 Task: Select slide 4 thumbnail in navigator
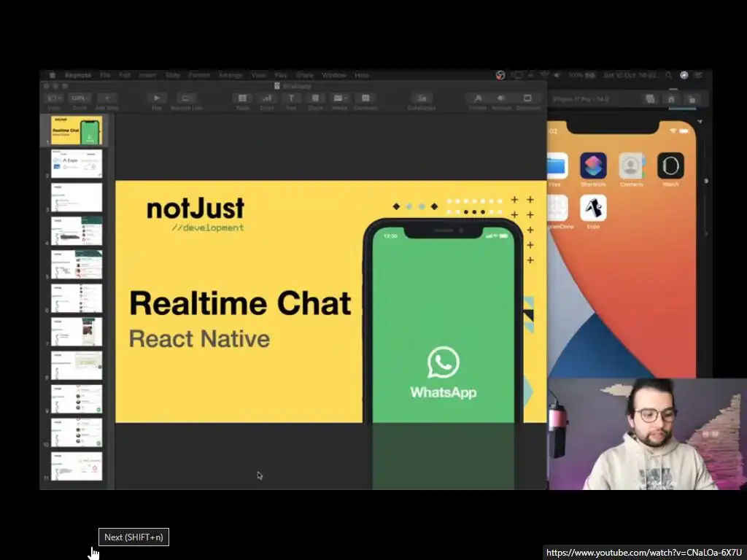(x=77, y=231)
